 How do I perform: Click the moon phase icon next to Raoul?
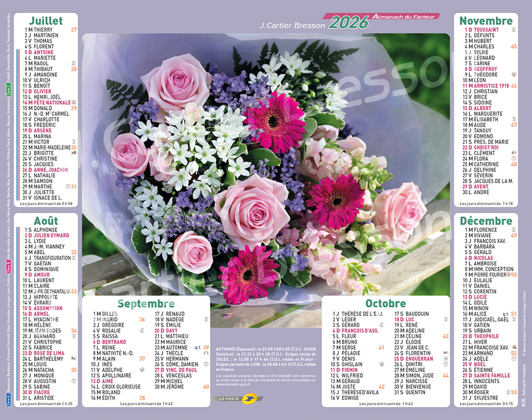click(73, 63)
